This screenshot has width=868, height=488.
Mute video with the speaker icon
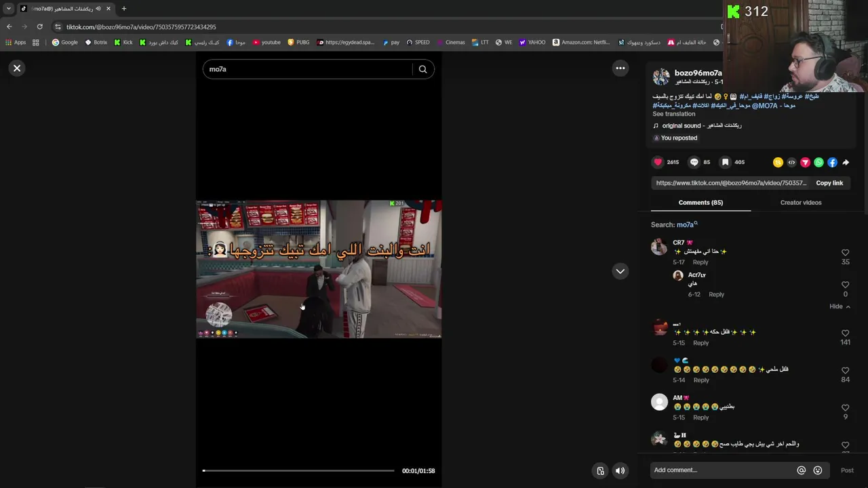pos(620,470)
